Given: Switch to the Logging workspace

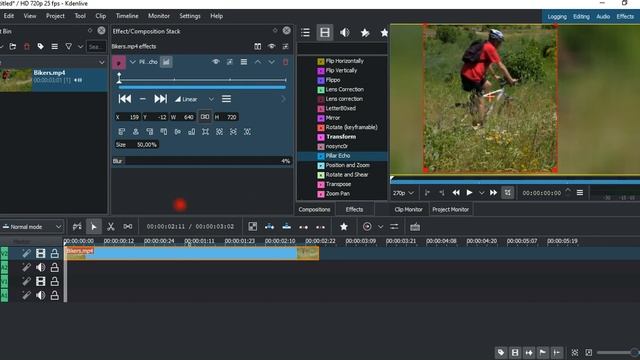Looking at the screenshot, I should tap(557, 16).
